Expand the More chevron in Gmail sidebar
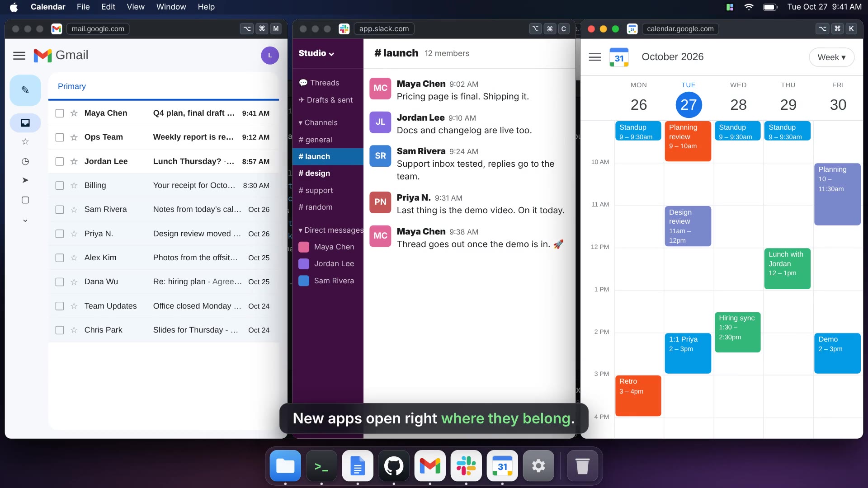 tap(25, 221)
